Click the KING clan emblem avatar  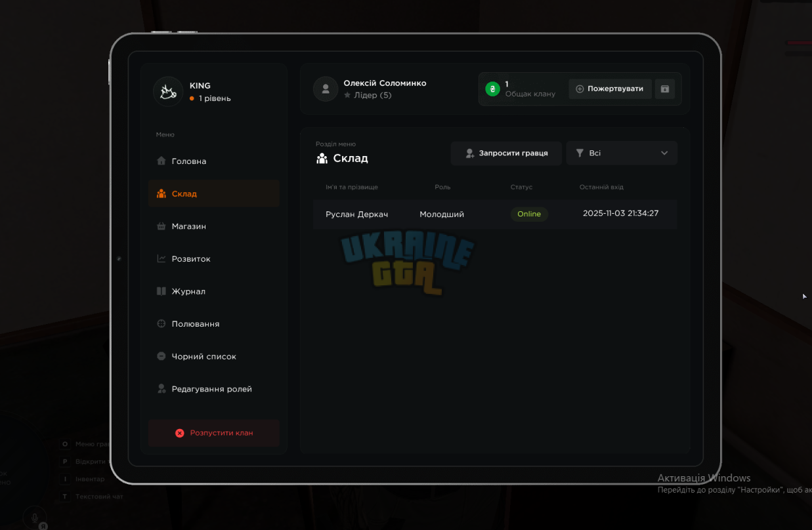(x=168, y=92)
